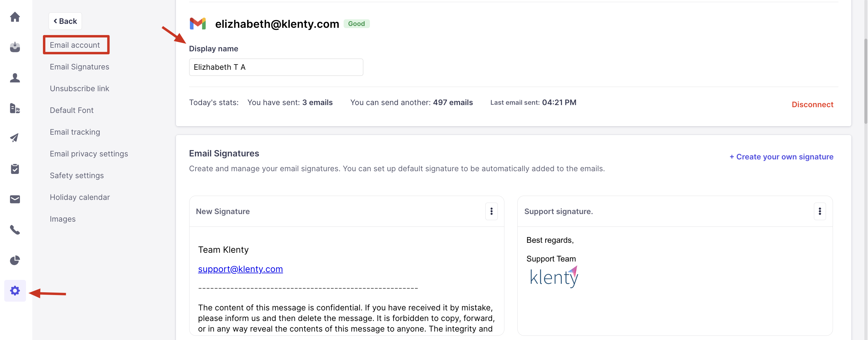Open the accounts building icon
Image resolution: width=868 pixels, height=340 pixels.
(15, 108)
